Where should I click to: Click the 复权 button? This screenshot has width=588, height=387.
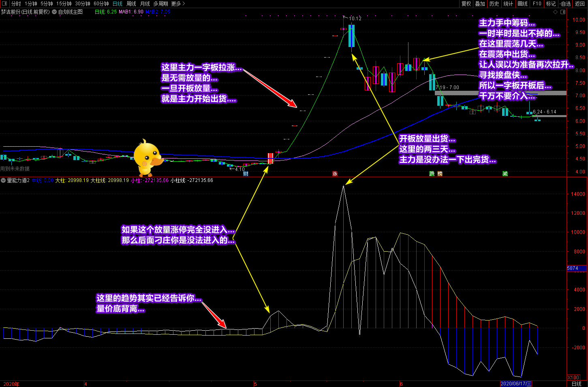coord(466,4)
